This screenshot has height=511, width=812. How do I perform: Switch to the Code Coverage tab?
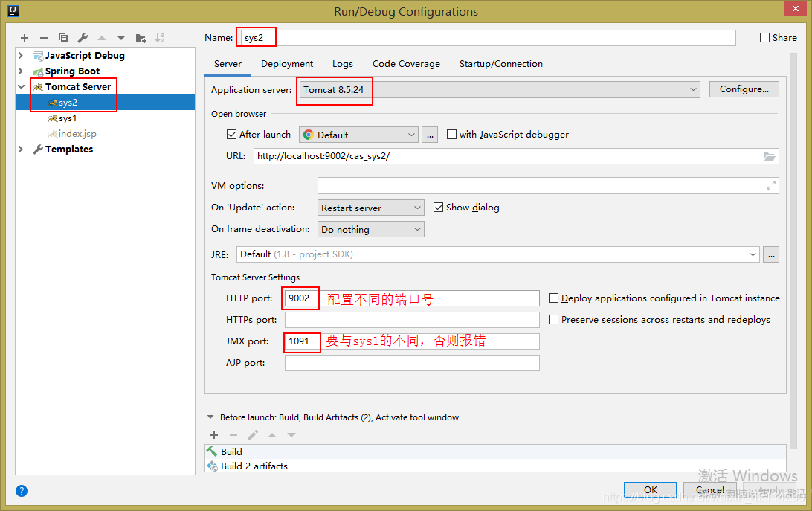[x=406, y=64]
